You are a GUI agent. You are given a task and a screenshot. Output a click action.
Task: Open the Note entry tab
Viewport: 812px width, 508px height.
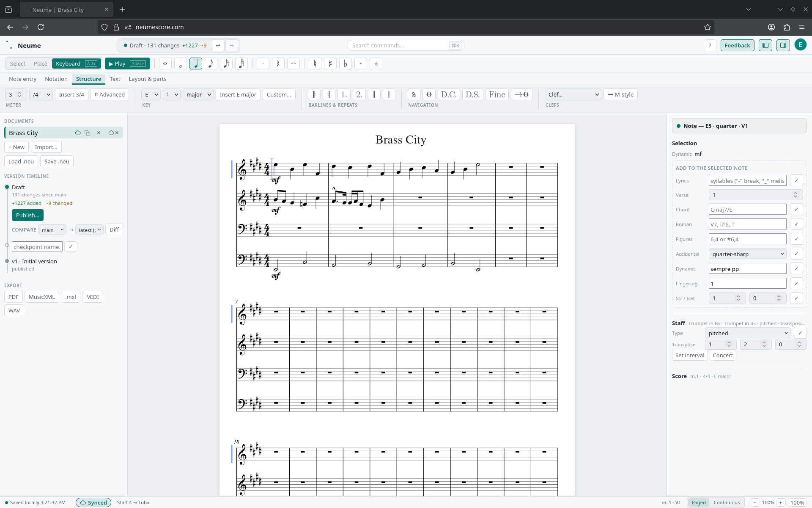coord(23,79)
